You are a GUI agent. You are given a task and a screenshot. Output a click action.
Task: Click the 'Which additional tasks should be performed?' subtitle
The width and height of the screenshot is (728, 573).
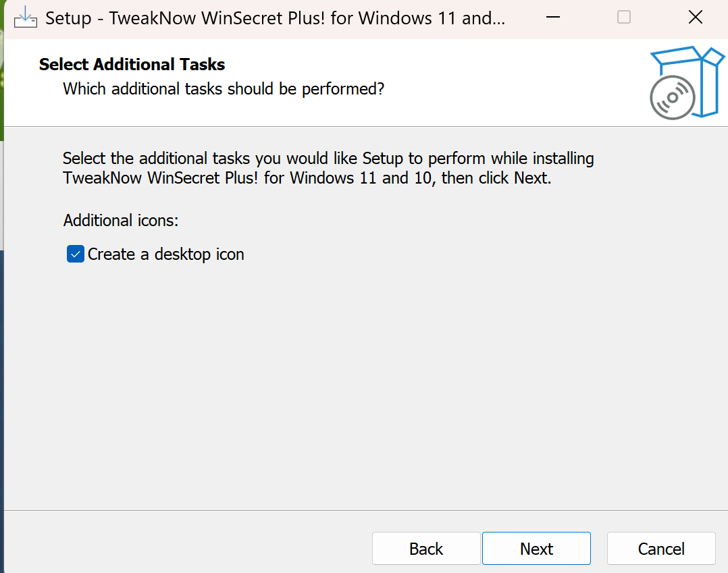(223, 88)
